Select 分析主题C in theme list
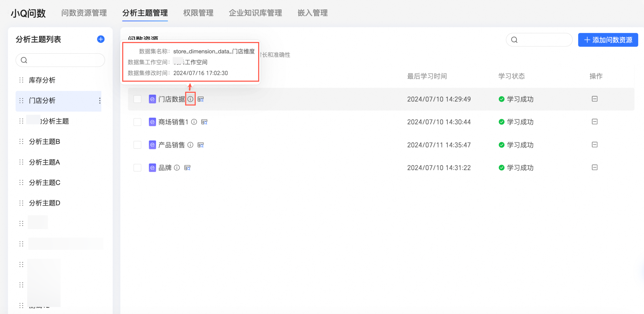Viewport: 644px width, 314px height. [x=44, y=183]
